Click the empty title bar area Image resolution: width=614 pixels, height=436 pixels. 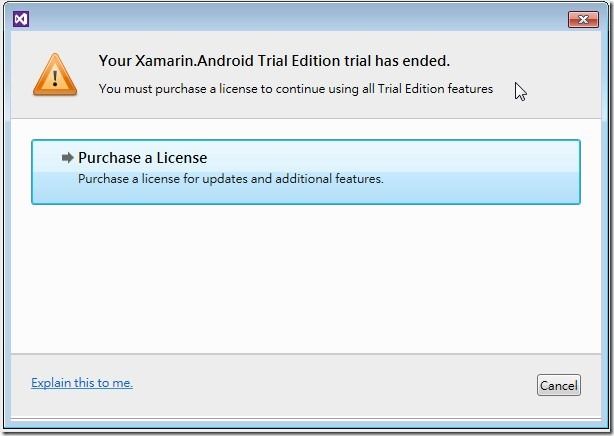click(298, 19)
